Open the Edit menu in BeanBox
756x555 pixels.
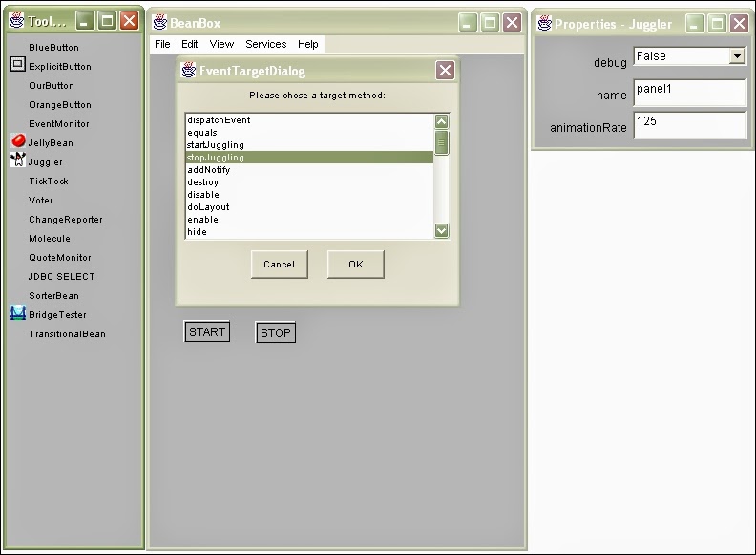[190, 44]
